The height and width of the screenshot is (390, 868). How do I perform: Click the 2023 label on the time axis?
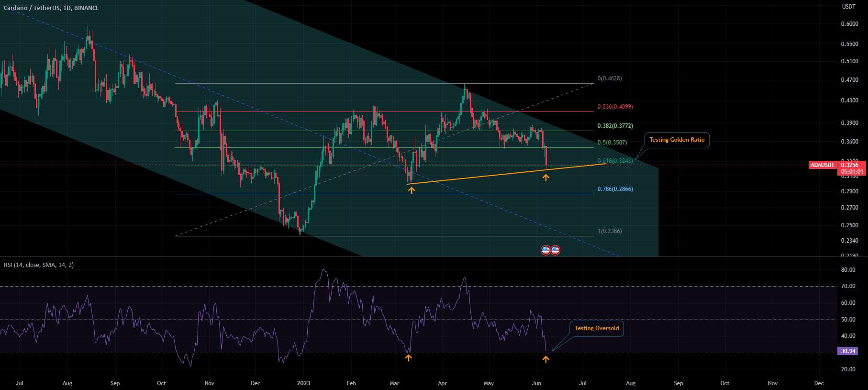pyautogui.click(x=303, y=383)
